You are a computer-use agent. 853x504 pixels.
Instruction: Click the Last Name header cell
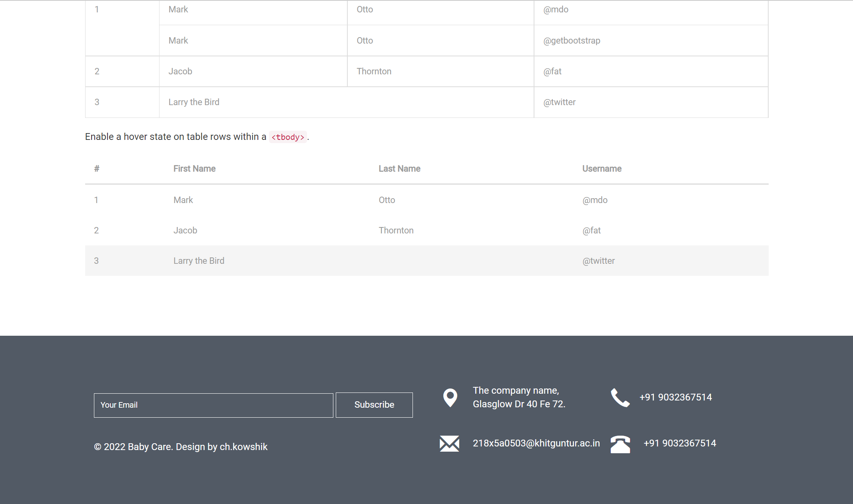coord(399,168)
